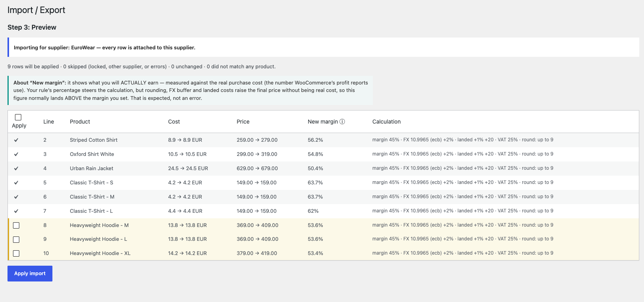Click the Import / Export page heading
Screen dimensions: 644x302
[x=36, y=10]
